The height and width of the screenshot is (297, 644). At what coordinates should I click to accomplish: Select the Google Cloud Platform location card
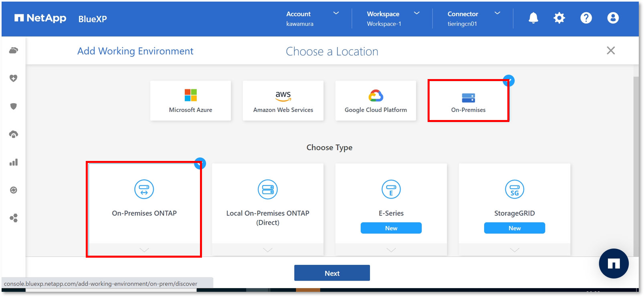[375, 101]
